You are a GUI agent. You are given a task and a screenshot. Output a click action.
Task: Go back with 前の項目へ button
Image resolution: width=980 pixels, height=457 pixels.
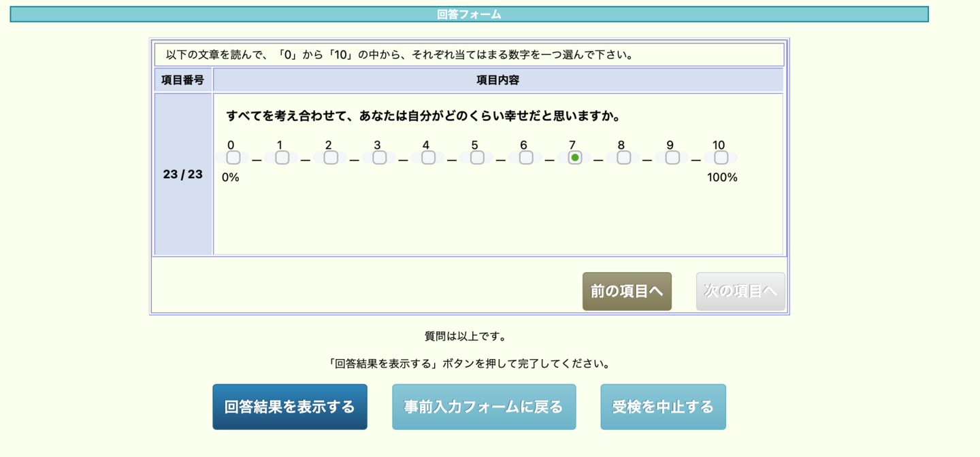[627, 291]
